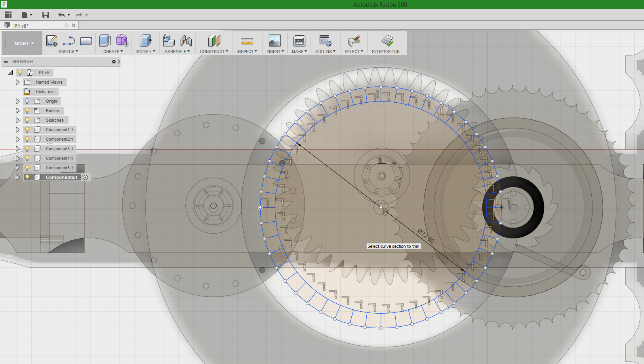Screen dimensions: 644x364
Task: Expand the Bodies folder
Action: pyautogui.click(x=17, y=111)
